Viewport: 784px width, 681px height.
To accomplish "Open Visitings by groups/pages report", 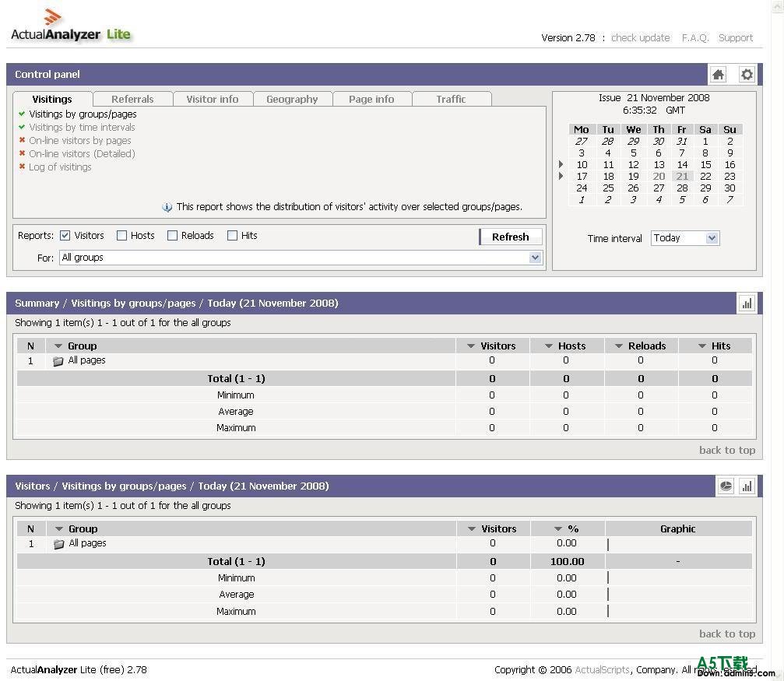I will point(83,114).
